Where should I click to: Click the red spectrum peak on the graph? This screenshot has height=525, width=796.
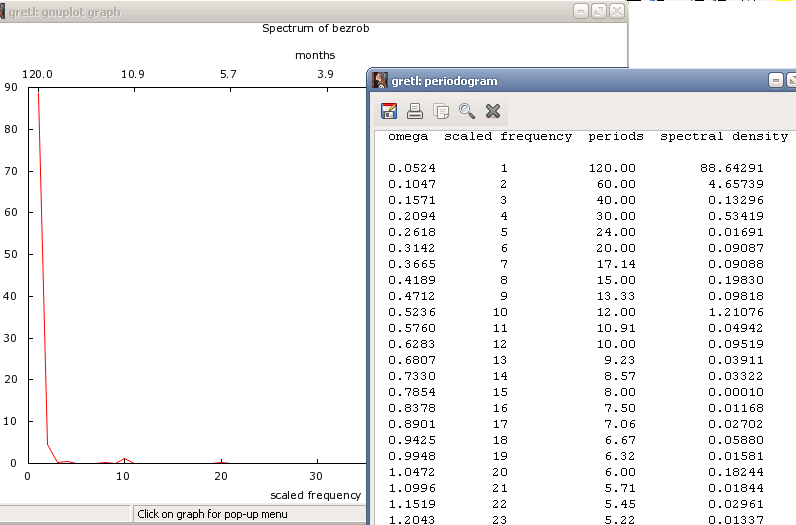coord(39,94)
